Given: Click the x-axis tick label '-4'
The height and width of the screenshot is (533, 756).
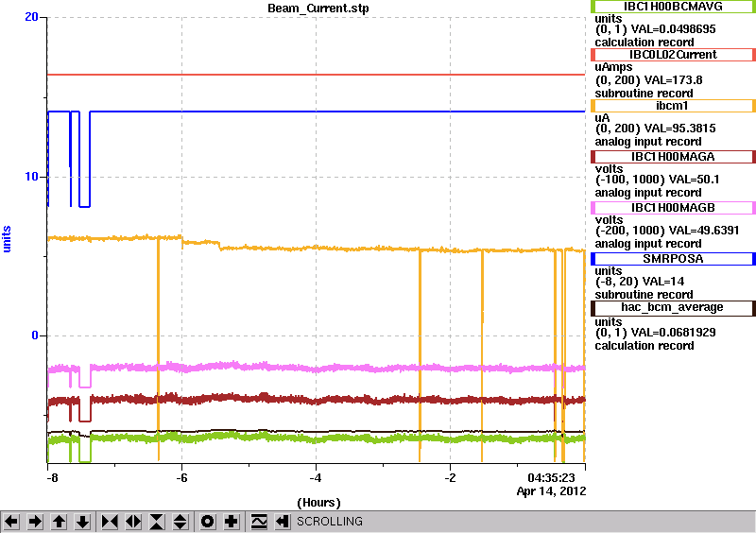Looking at the screenshot, I should pyautogui.click(x=316, y=478).
